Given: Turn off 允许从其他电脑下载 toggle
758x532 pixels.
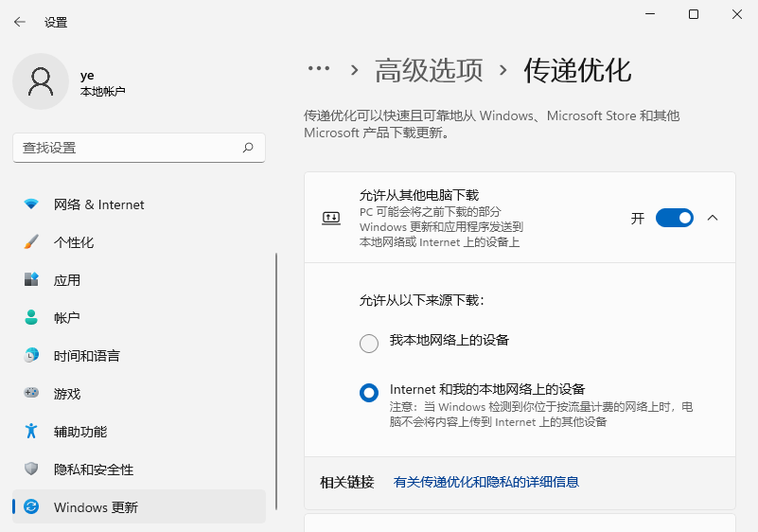Looking at the screenshot, I should pos(675,218).
